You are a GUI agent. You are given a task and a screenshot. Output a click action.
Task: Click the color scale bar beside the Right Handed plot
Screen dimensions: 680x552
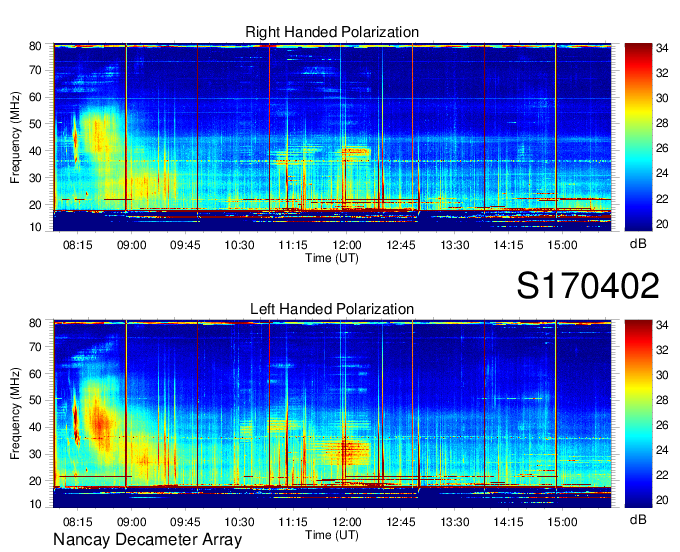click(638, 137)
